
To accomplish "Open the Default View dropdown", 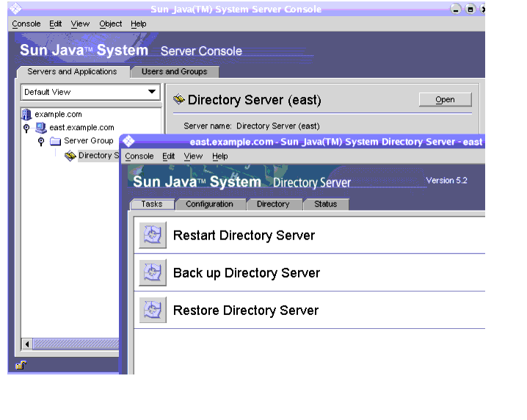I will 152,92.
